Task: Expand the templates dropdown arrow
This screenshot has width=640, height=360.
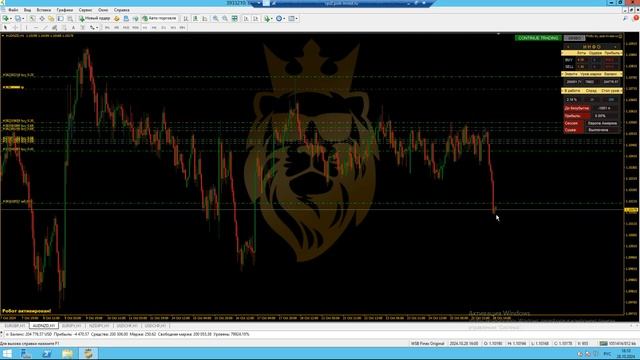Action: [x=297, y=19]
